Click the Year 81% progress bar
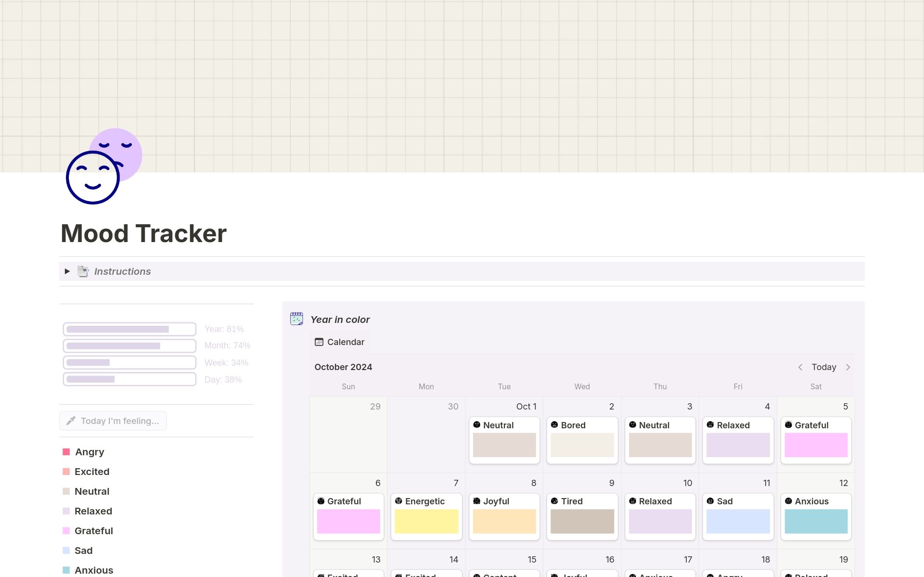The width and height of the screenshot is (924, 577). click(129, 329)
